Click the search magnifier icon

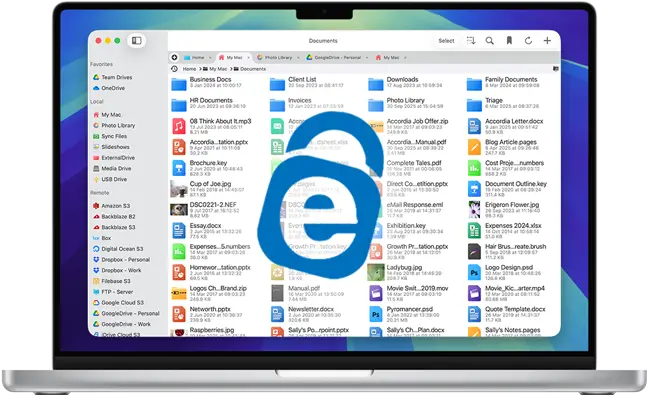point(489,40)
